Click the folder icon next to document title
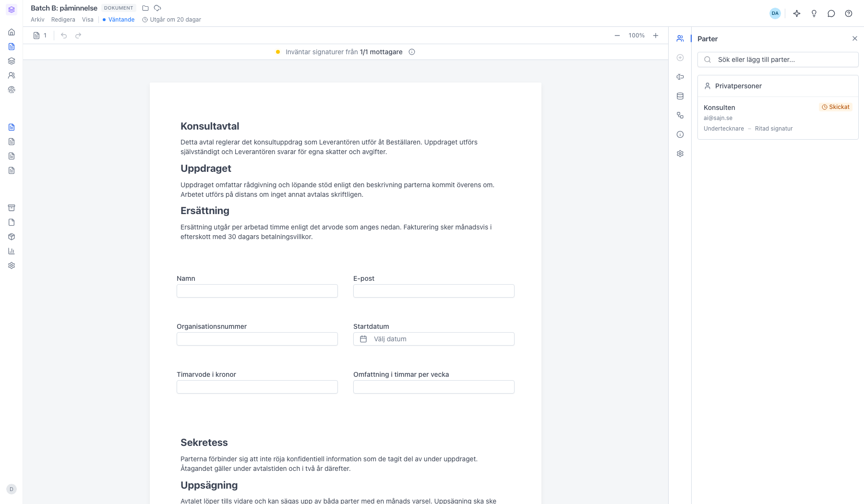 tap(145, 8)
